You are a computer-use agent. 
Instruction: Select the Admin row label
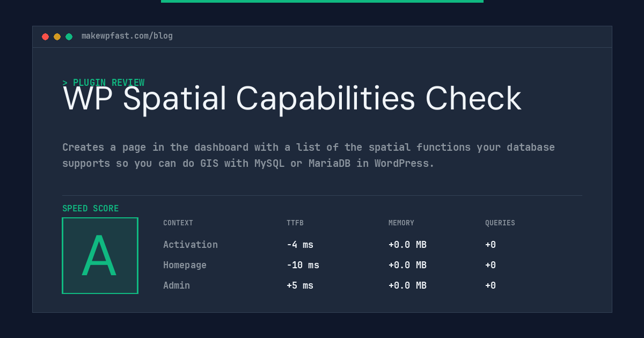(x=177, y=285)
